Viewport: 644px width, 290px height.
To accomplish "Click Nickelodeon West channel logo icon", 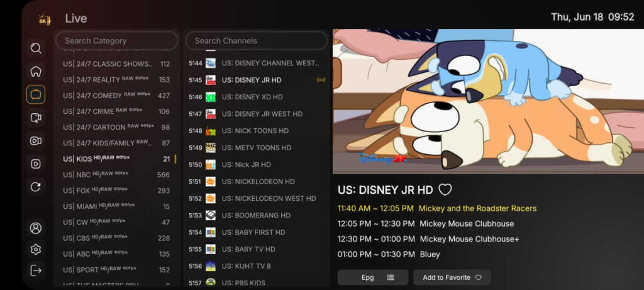I will click(210, 198).
